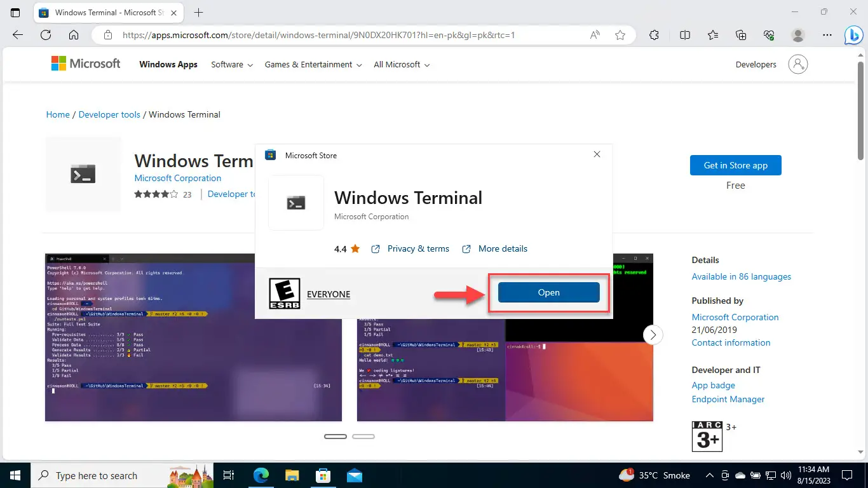Open the Privacy & terms link
Screen dimensions: 868x488
pos(410,248)
